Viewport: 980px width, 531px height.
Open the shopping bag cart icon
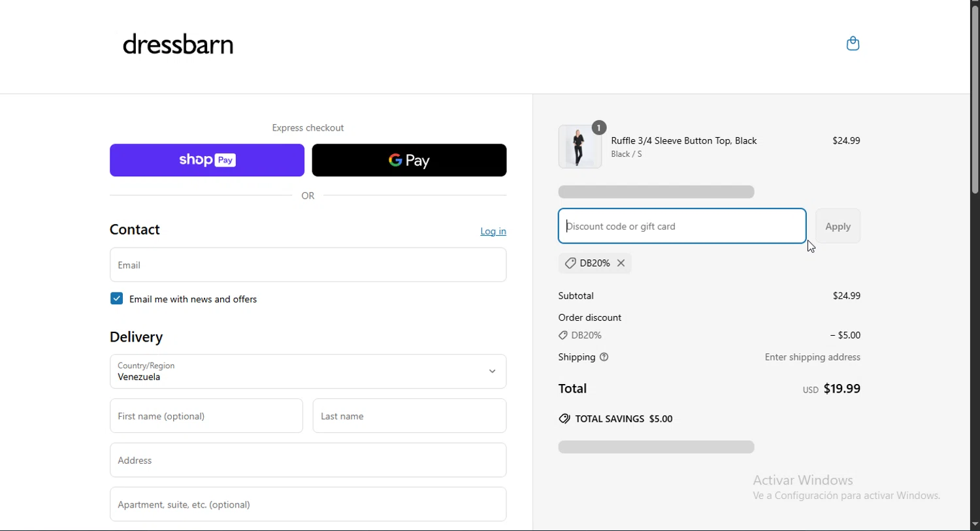[853, 44]
